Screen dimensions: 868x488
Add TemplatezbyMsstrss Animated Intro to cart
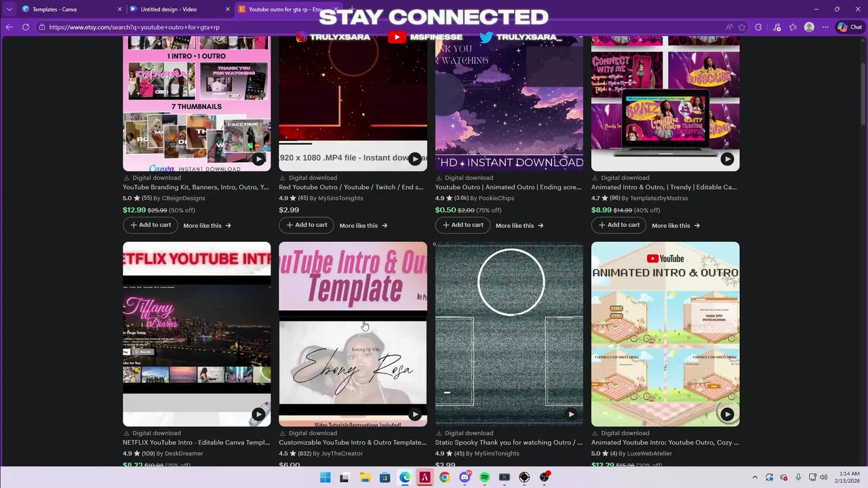[618, 225]
